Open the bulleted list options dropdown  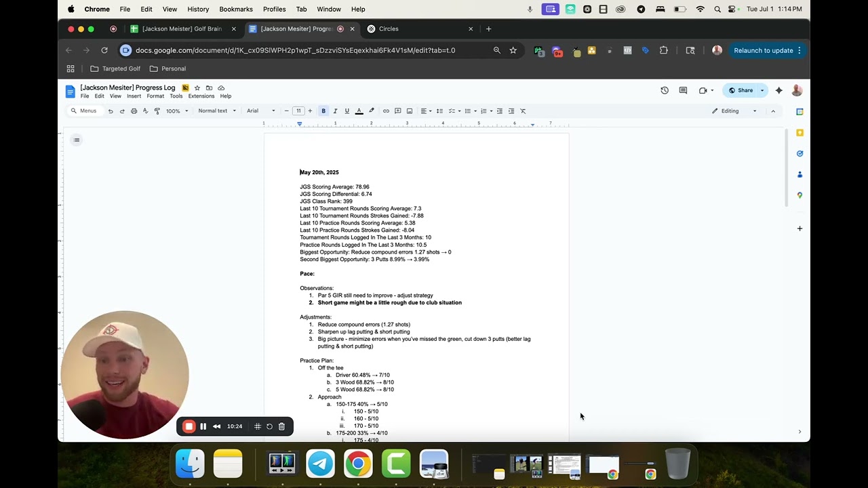[476, 111]
